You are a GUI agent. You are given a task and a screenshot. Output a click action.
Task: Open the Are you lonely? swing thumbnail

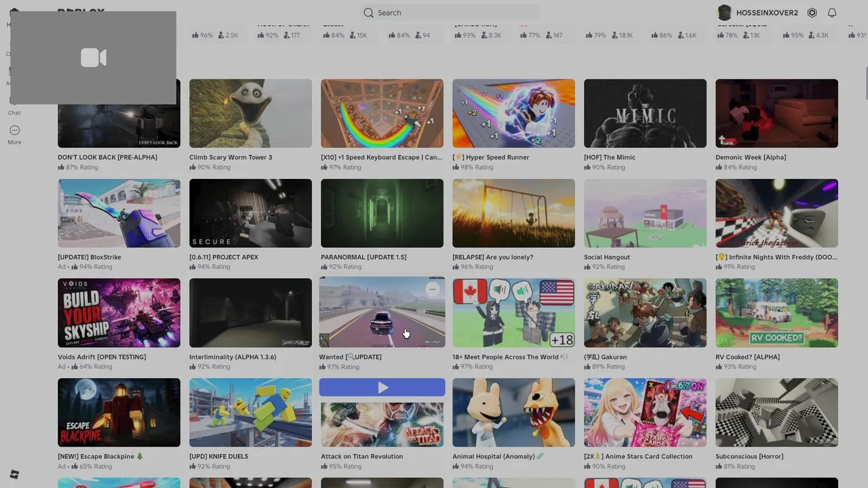click(x=513, y=213)
